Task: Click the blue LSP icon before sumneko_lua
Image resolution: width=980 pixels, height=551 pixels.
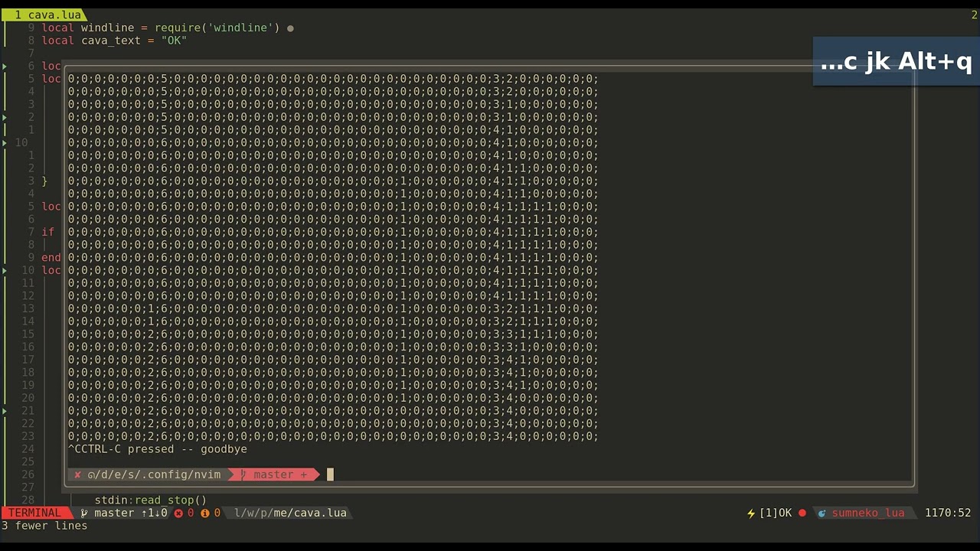Action: coord(822,513)
